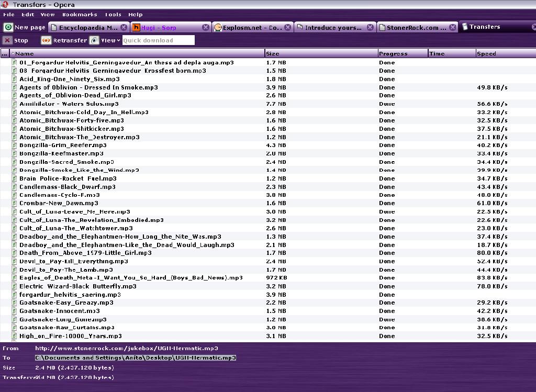Image resolution: width=536 pixels, height=392 pixels.
Task: Sort by the Progress column header
Action: pyautogui.click(x=403, y=53)
